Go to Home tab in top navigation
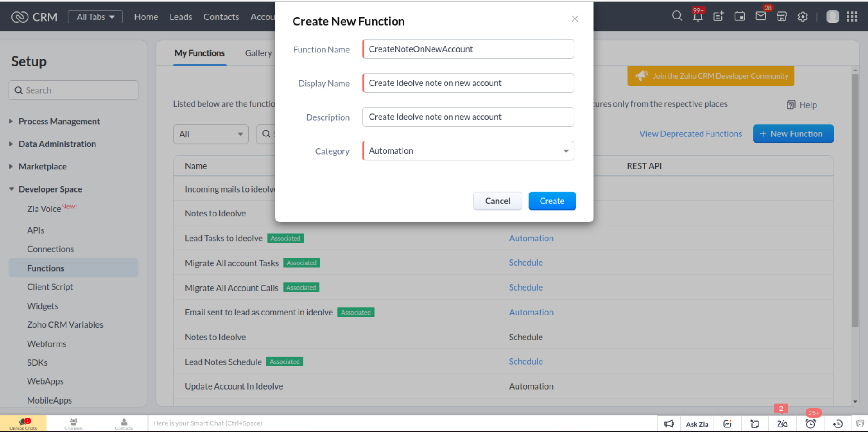The image size is (868, 432). [146, 17]
